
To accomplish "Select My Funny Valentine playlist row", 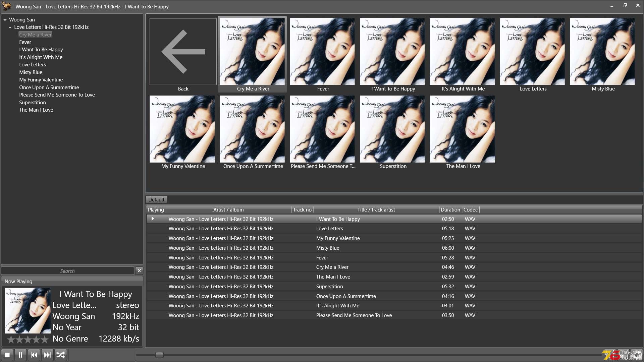I will [394, 238].
